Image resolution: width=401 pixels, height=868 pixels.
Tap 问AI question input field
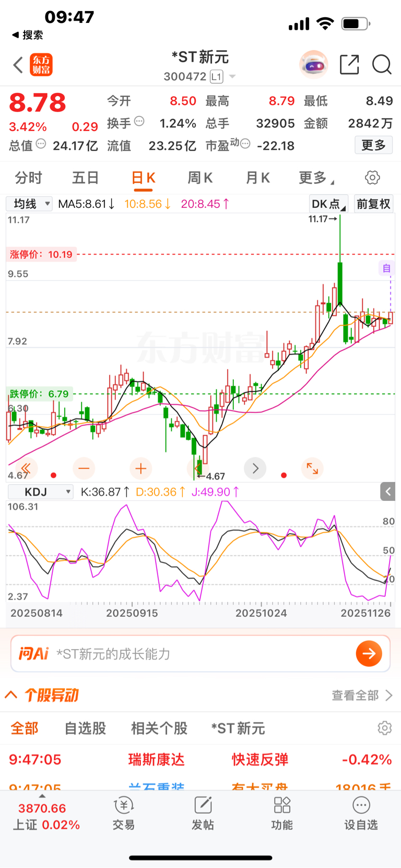click(x=200, y=653)
